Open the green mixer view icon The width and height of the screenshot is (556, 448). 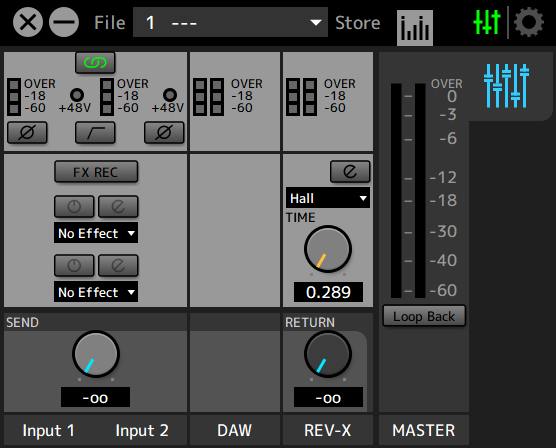point(487,22)
